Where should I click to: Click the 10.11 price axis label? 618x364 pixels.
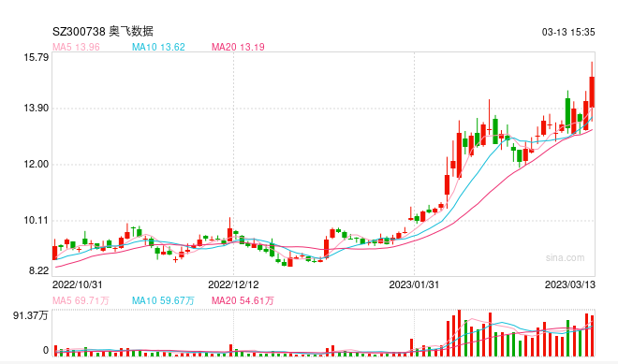[37, 220]
